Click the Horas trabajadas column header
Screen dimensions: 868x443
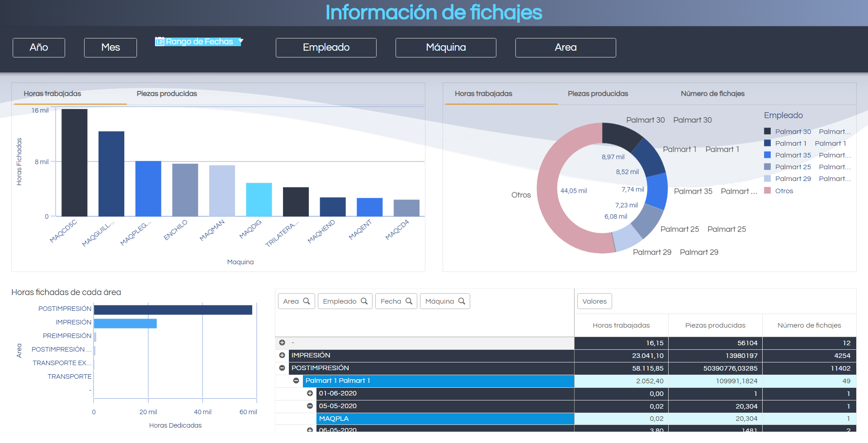click(x=621, y=325)
